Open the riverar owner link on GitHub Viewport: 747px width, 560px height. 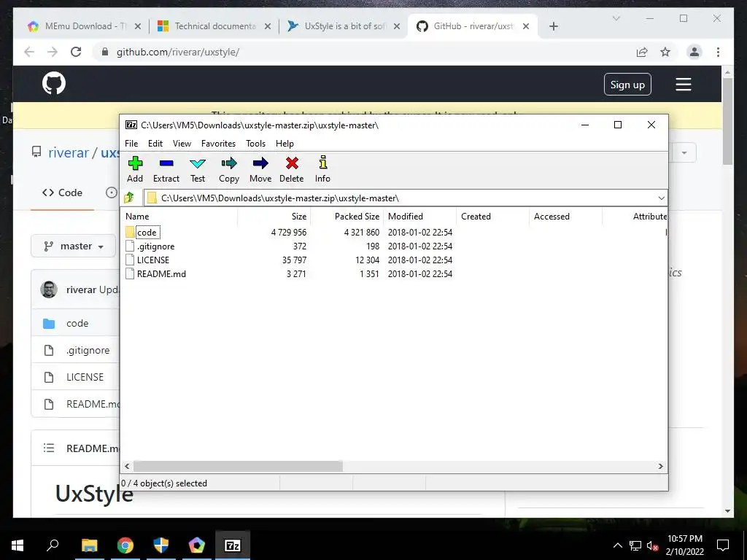pyautogui.click(x=69, y=153)
